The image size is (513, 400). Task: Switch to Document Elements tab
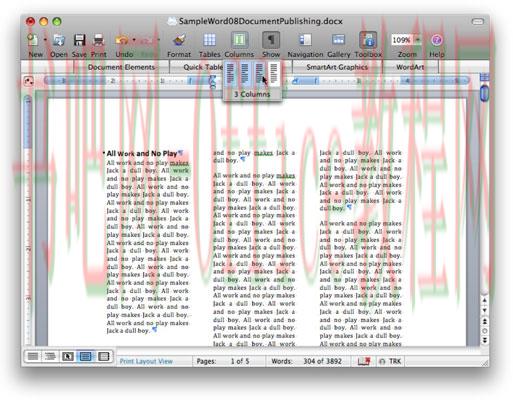121,67
